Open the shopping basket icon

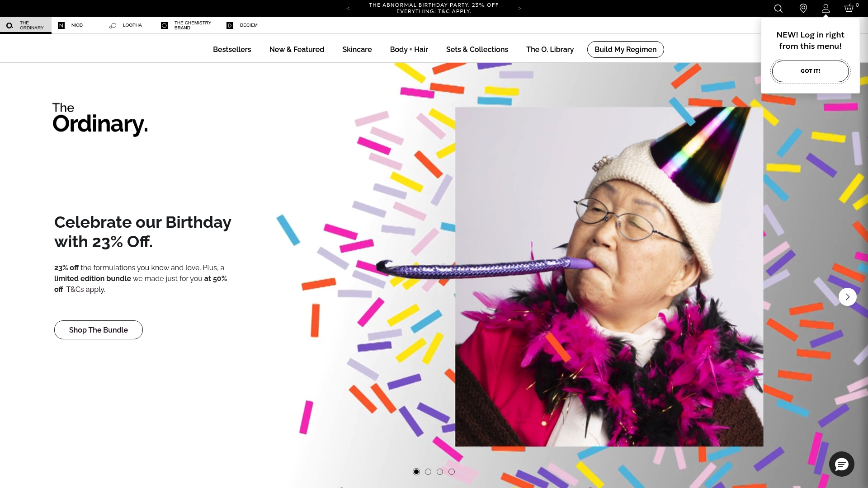(x=849, y=8)
